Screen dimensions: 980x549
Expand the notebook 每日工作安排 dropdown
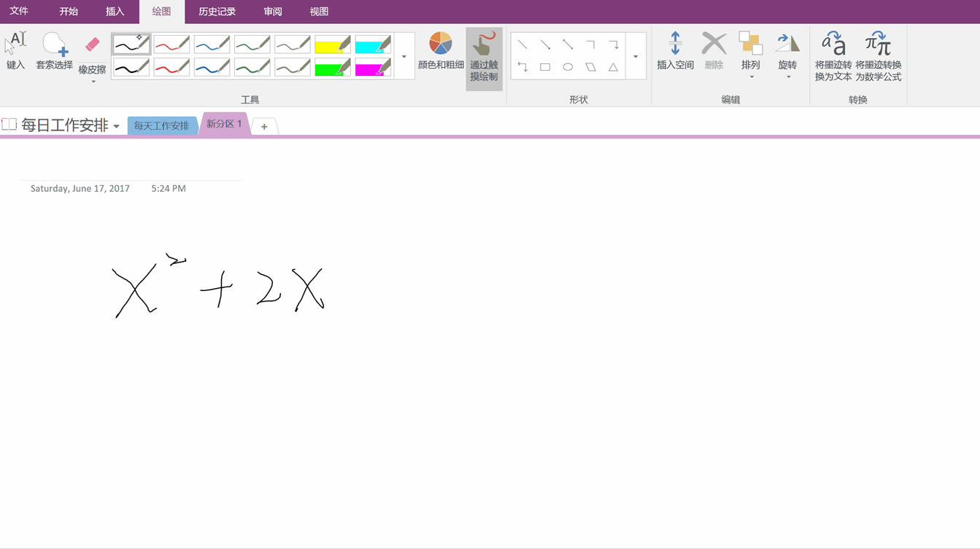[x=116, y=127]
